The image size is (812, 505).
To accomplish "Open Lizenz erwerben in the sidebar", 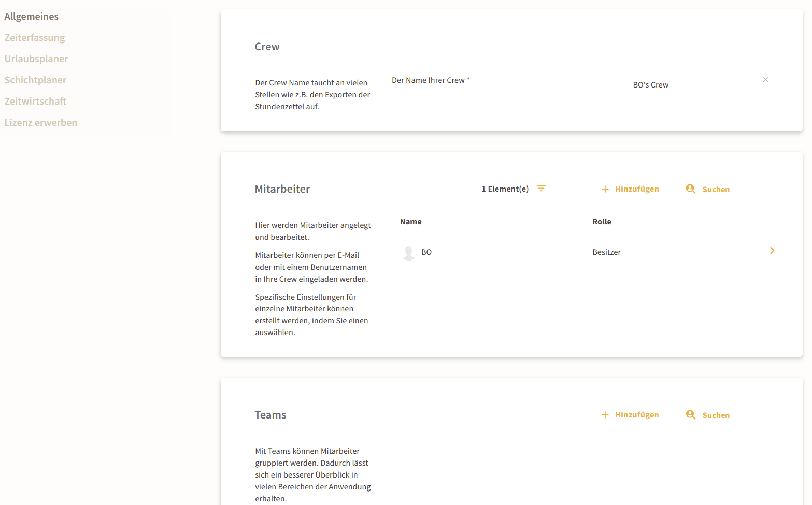I will (x=41, y=123).
